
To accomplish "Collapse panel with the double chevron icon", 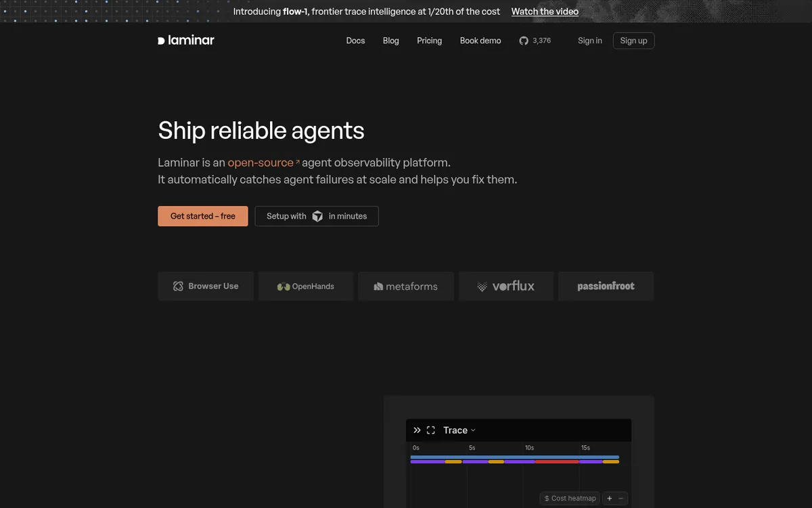I will coord(417,430).
